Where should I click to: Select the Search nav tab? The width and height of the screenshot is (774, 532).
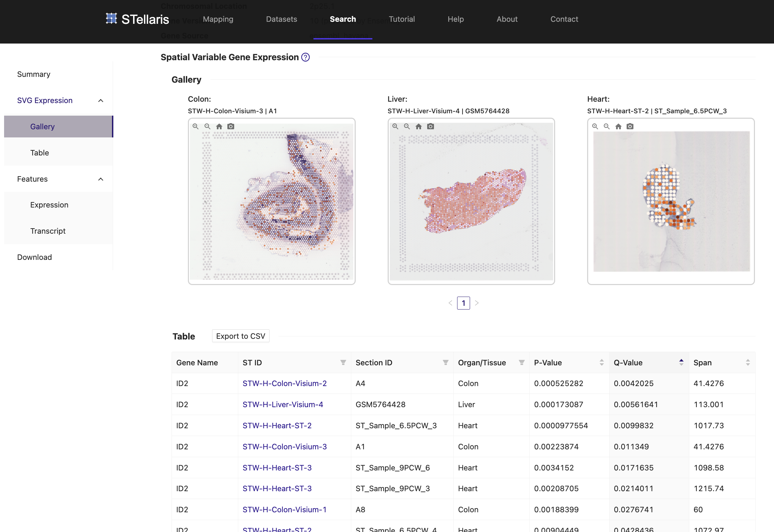[x=343, y=19]
